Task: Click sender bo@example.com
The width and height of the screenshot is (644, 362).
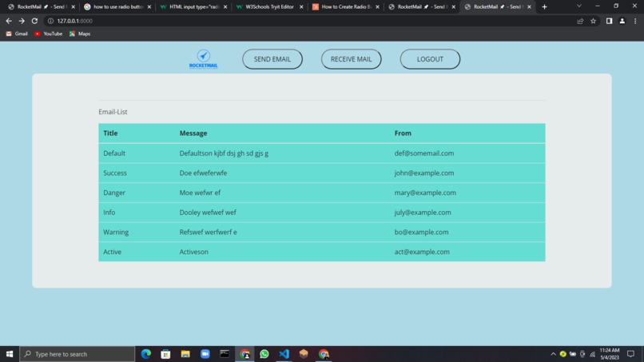Action: pyautogui.click(x=421, y=233)
